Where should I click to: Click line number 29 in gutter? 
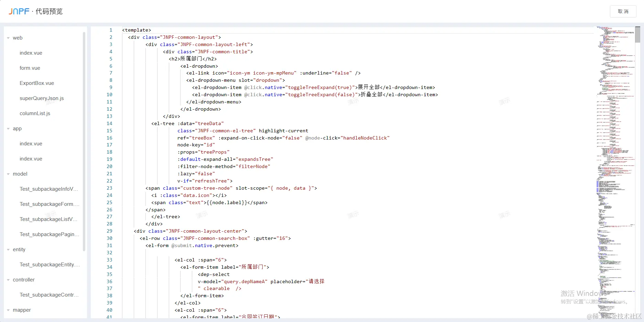click(x=109, y=231)
